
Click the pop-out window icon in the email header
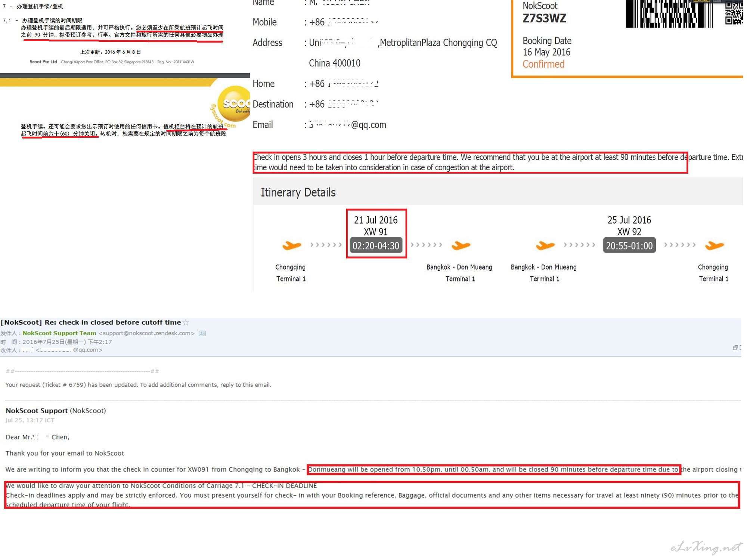(735, 348)
